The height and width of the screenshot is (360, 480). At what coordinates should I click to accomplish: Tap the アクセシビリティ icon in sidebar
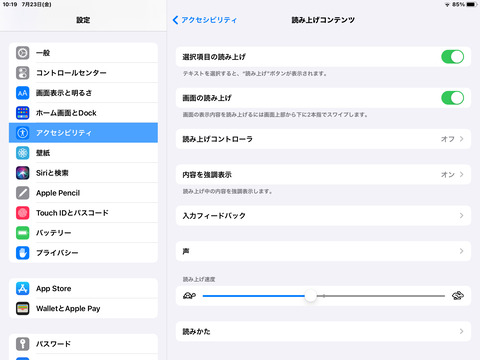click(x=23, y=133)
